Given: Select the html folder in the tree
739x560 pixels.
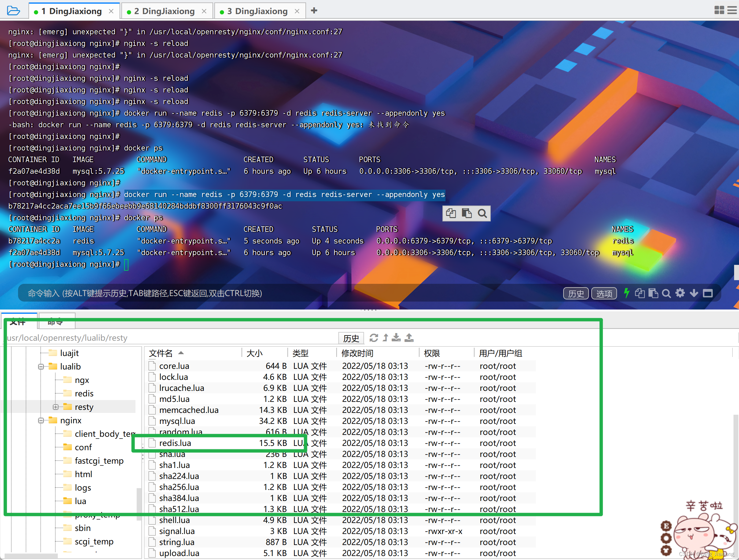Looking at the screenshot, I should (x=78, y=474).
